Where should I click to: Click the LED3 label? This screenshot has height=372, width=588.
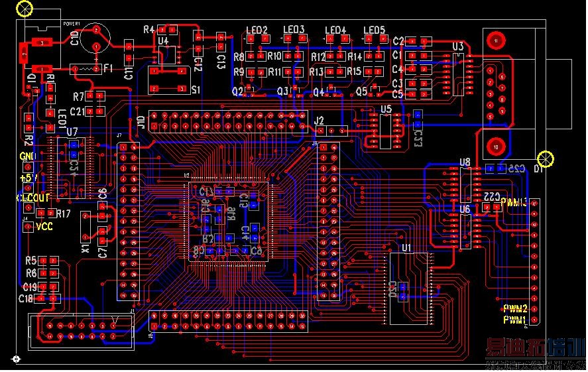pos(294,30)
